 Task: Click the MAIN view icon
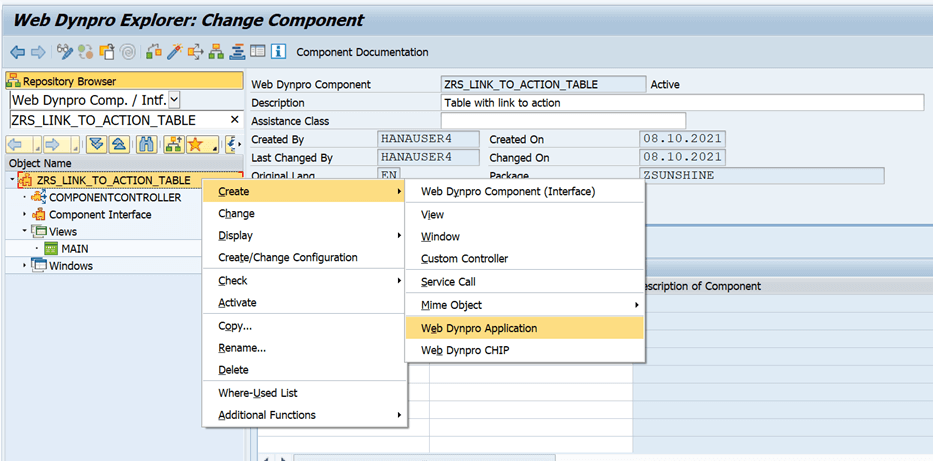click(x=52, y=248)
